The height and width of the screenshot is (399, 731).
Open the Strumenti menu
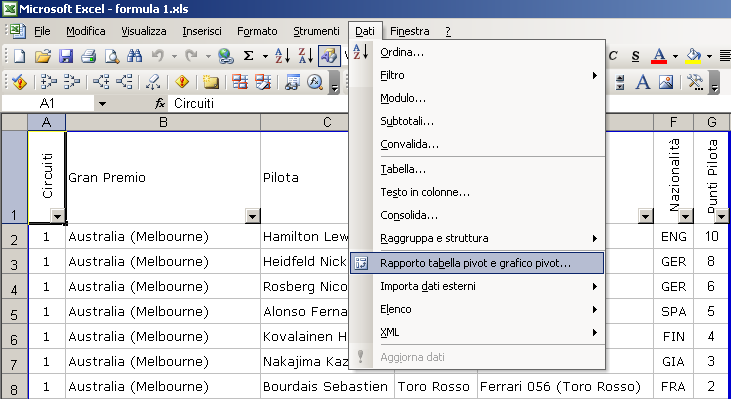click(x=316, y=31)
